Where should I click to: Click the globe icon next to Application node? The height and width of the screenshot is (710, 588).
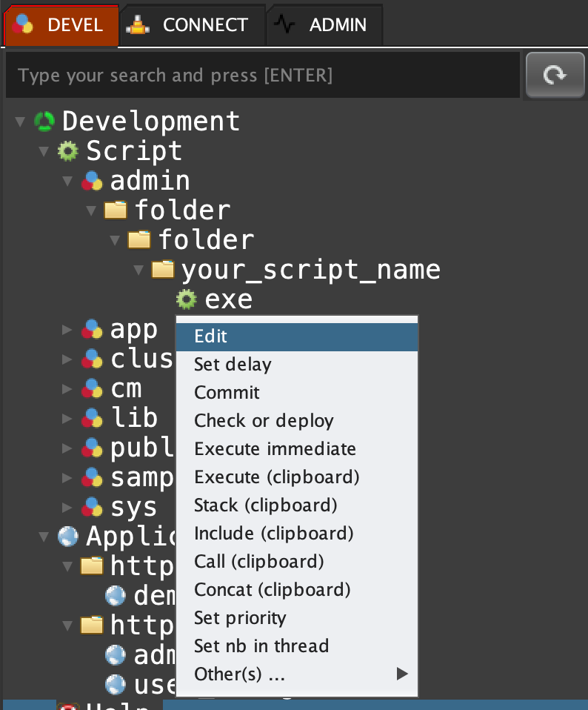point(68,536)
